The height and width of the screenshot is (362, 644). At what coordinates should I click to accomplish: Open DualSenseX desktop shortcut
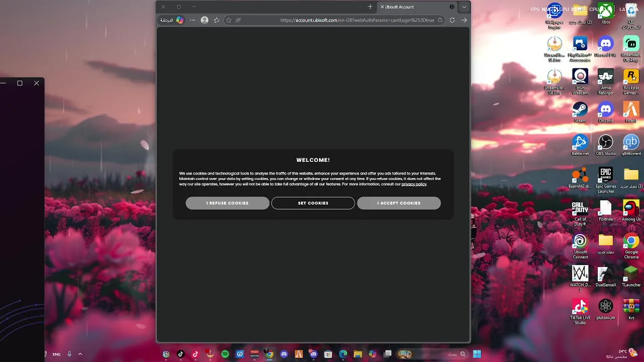pyautogui.click(x=606, y=277)
